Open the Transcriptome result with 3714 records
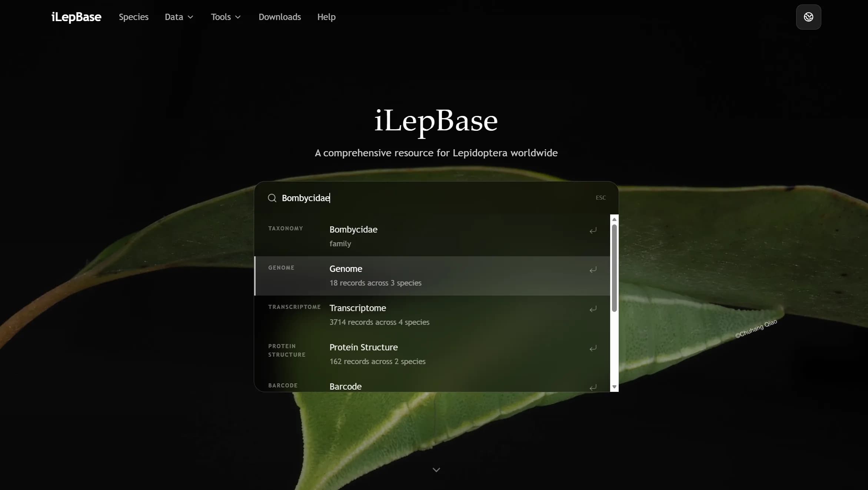 (432, 315)
